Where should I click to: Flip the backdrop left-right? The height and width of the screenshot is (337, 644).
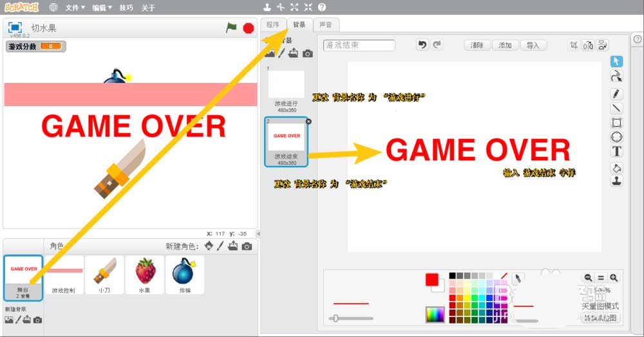click(x=588, y=45)
